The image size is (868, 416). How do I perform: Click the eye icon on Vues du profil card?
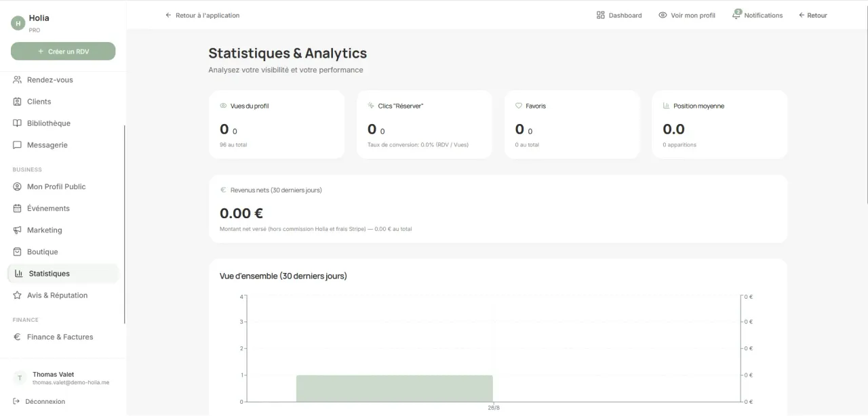pos(224,106)
